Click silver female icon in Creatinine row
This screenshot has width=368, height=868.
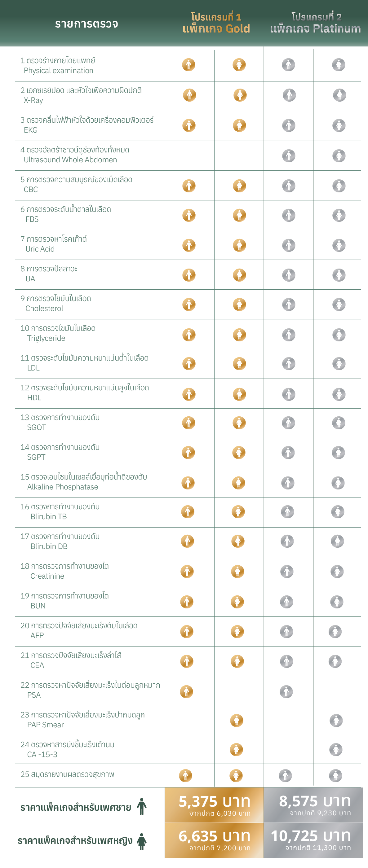pos(337,572)
